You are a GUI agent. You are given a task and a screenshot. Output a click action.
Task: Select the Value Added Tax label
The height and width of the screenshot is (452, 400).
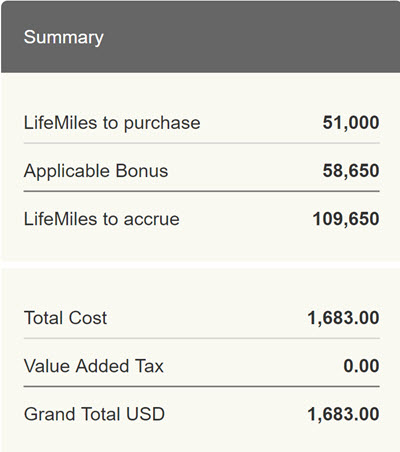tap(94, 366)
